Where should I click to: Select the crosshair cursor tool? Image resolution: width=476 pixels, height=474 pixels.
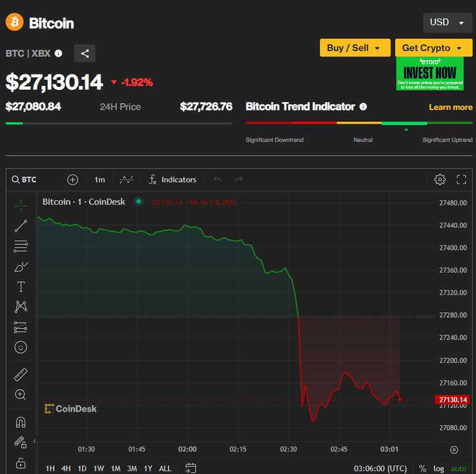point(21,206)
